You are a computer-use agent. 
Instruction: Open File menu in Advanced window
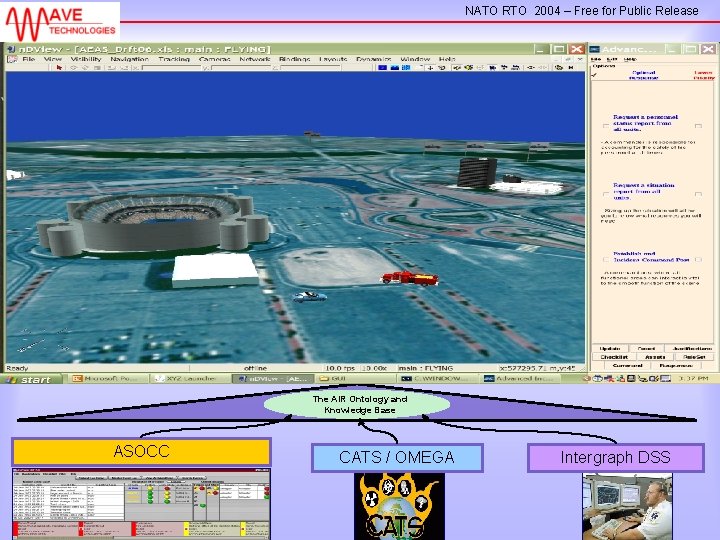click(595, 59)
